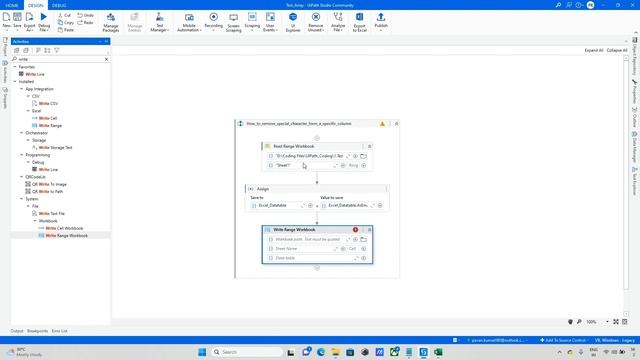640x360 pixels.
Task: Collapse the Workbook tree node
Action: pyautogui.click(x=35, y=221)
